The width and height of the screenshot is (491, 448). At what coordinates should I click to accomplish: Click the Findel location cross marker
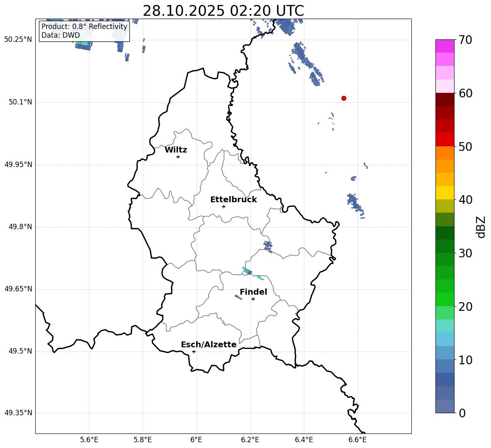pos(253,299)
